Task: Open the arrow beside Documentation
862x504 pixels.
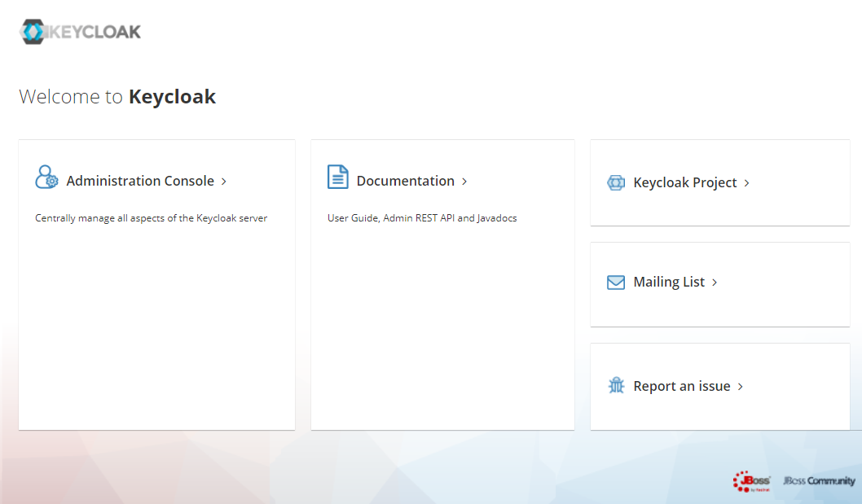Action: 464,181
